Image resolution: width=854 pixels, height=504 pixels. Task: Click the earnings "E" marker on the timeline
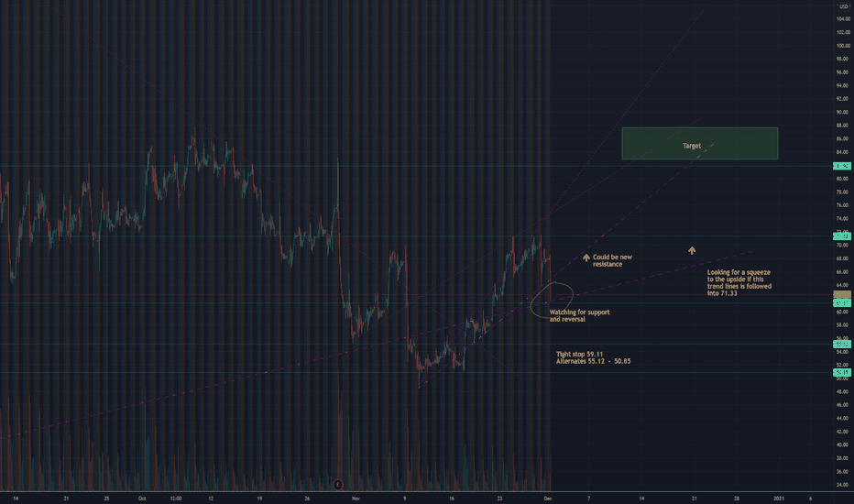[338, 485]
